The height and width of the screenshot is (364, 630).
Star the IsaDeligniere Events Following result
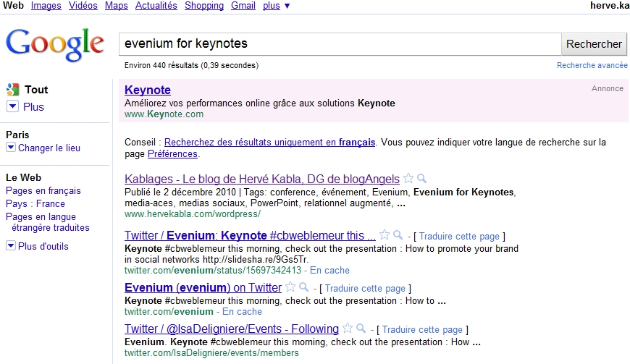point(348,328)
